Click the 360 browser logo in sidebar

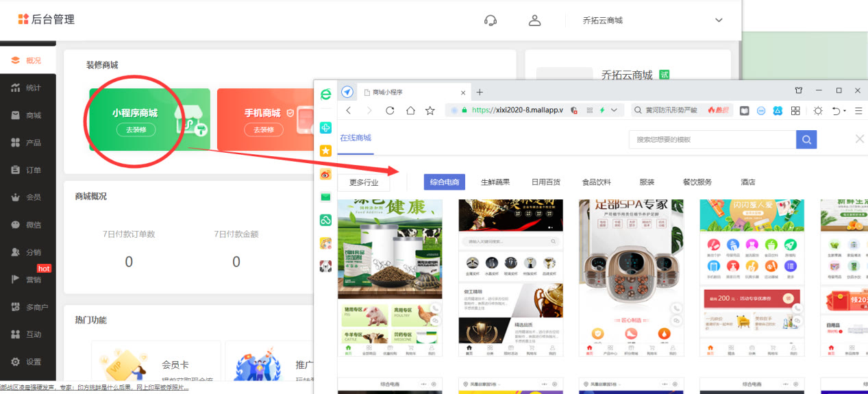pos(326,93)
